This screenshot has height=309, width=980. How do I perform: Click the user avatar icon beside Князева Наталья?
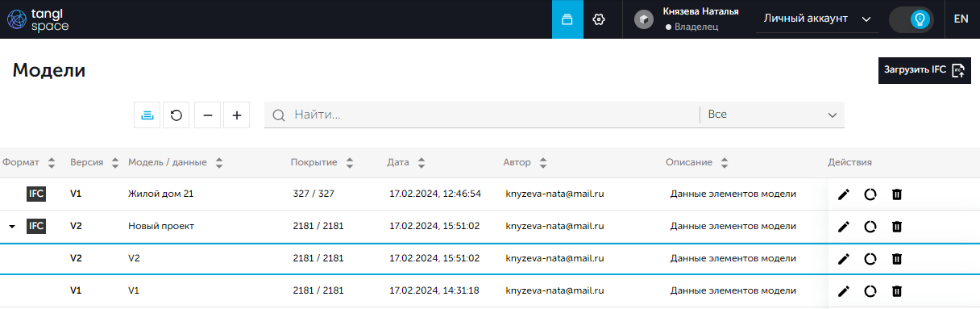pyautogui.click(x=644, y=19)
